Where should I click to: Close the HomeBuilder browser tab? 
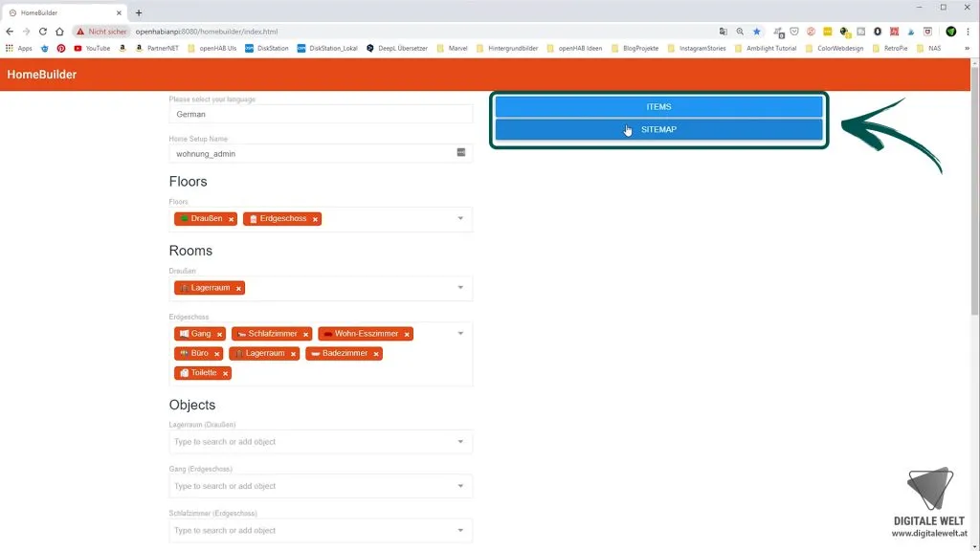coord(119,12)
